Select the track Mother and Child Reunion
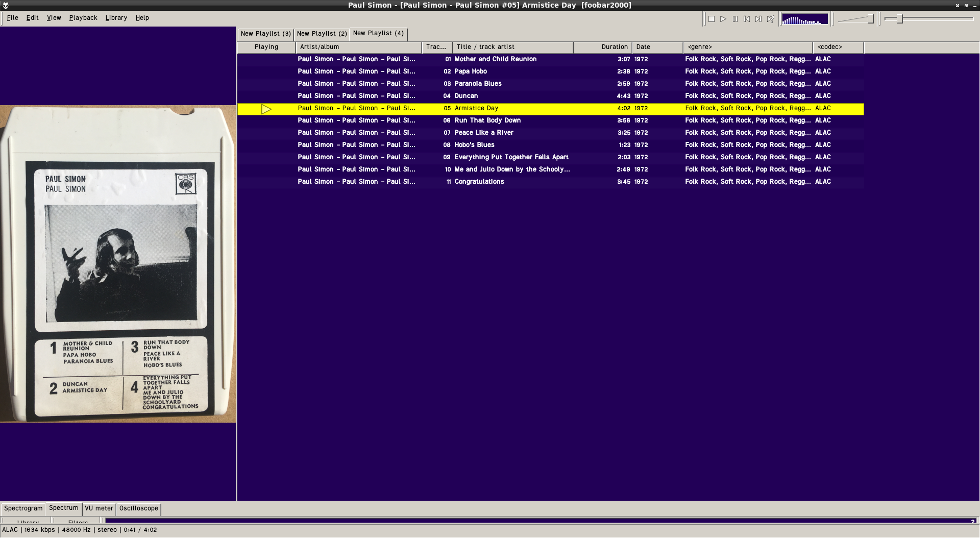Viewport: 980px width, 538px height. (551, 59)
